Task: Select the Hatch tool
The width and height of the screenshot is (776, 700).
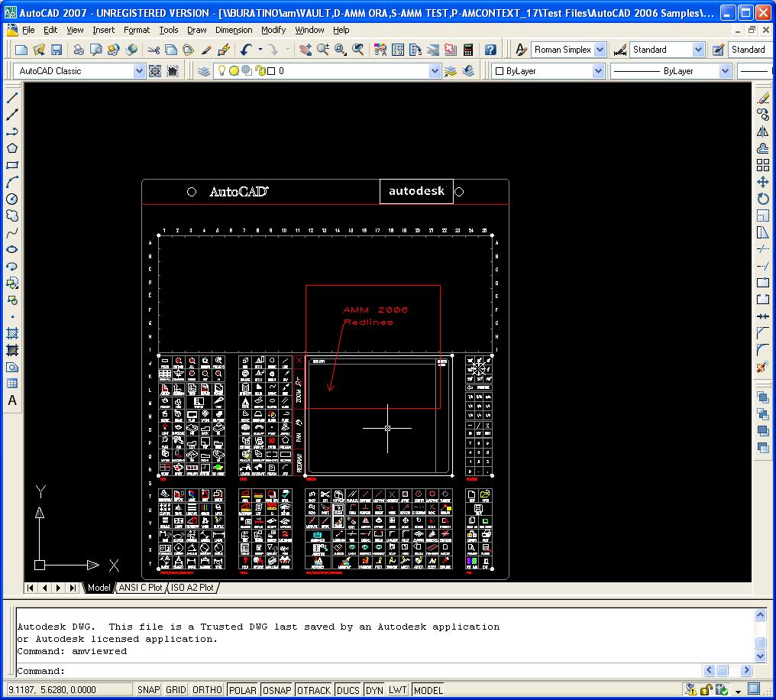Action: coord(12,333)
